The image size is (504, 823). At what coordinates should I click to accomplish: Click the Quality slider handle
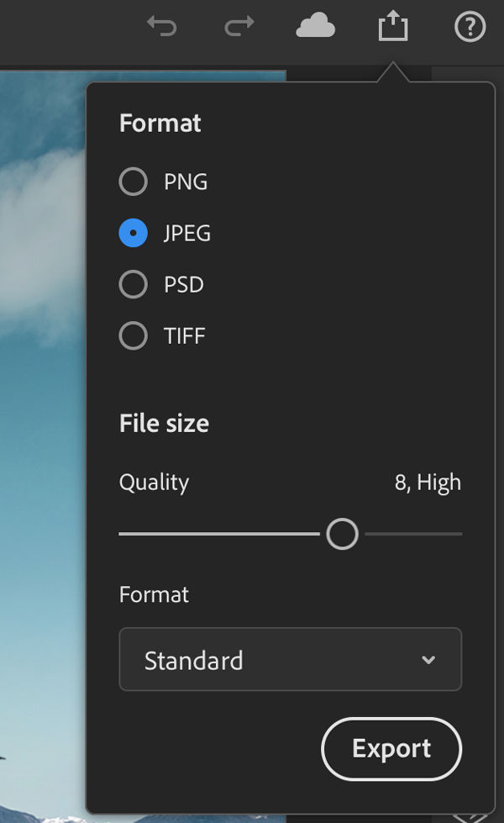[x=342, y=534]
